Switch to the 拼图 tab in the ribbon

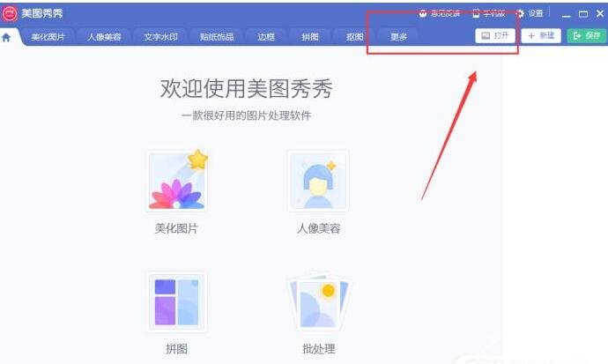tap(310, 37)
